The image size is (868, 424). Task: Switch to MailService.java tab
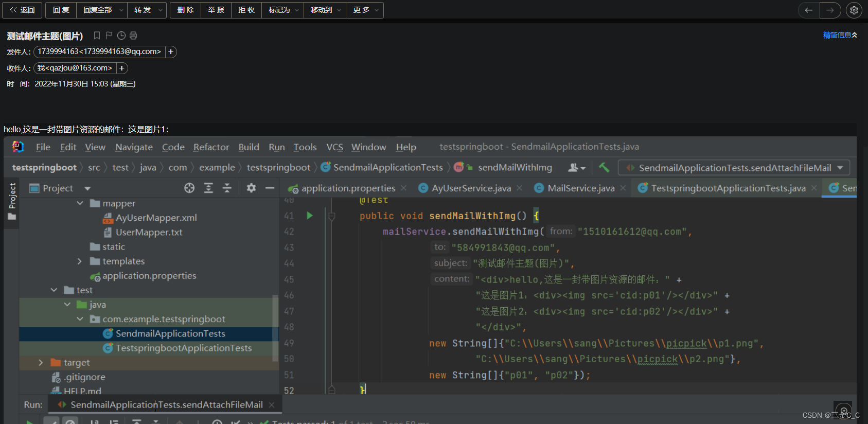coord(581,188)
